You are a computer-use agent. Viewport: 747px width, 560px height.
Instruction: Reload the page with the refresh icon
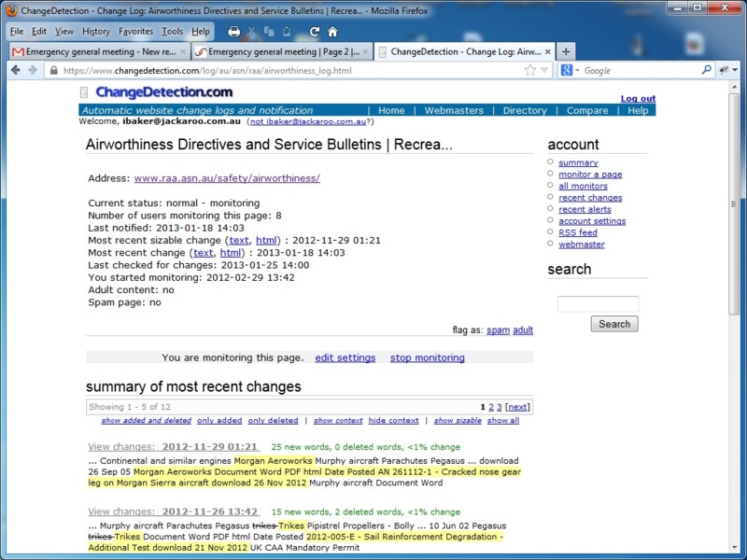[x=315, y=32]
